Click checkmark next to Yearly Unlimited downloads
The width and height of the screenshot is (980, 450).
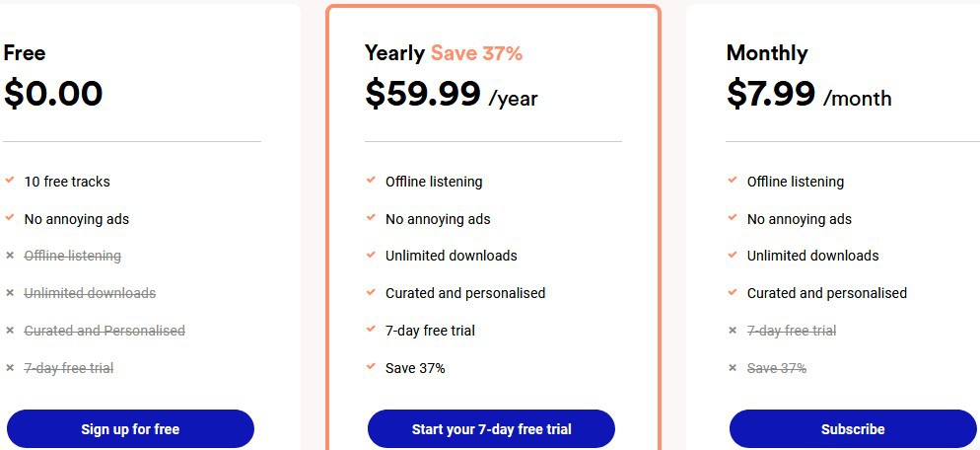(x=372, y=255)
